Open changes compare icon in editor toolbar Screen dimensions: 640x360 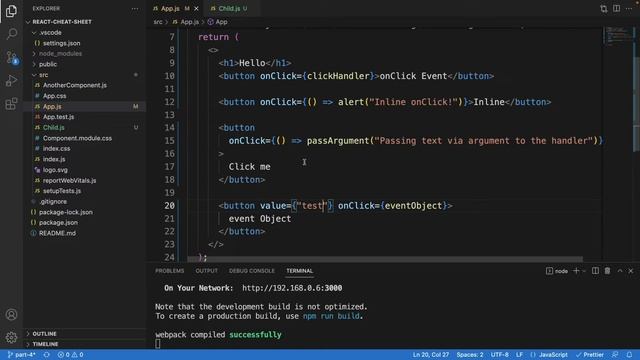(x=604, y=9)
